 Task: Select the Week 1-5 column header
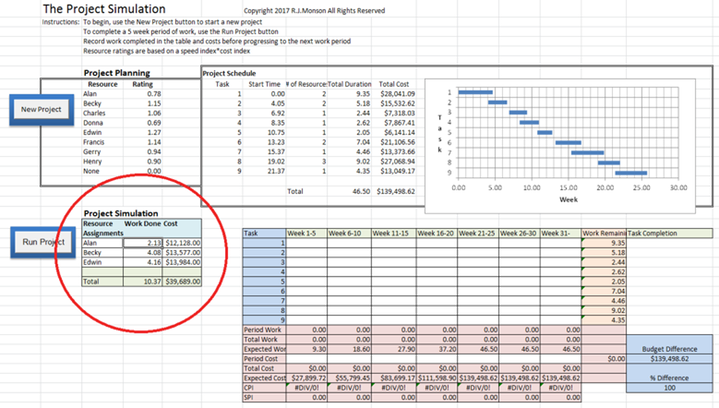click(x=306, y=233)
